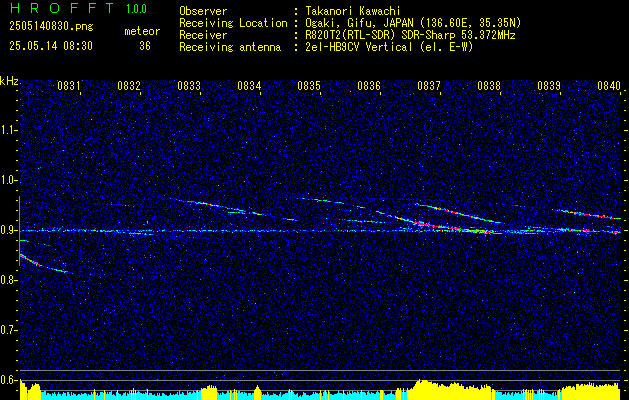Click the 0831 time marker
This screenshot has height=400, width=629.
(69, 85)
